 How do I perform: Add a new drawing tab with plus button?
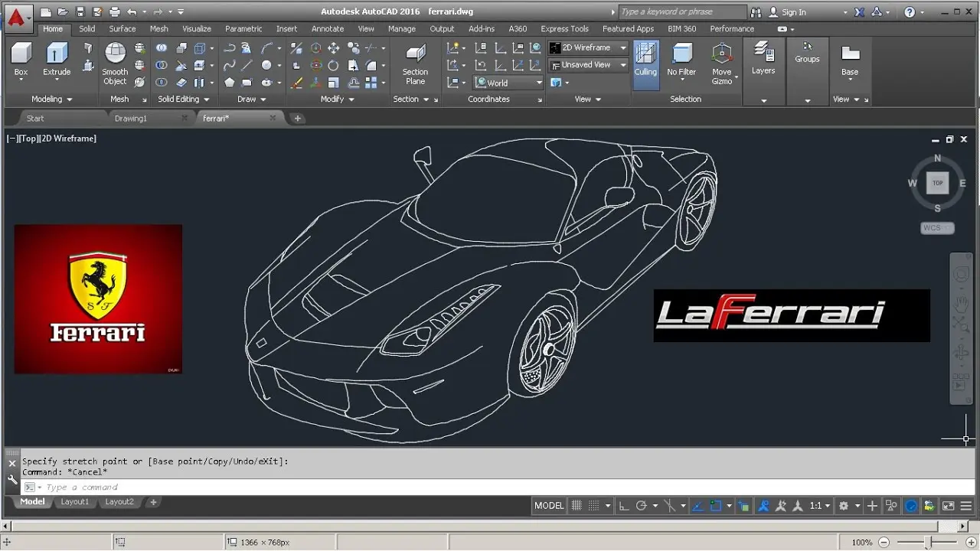[x=298, y=119]
